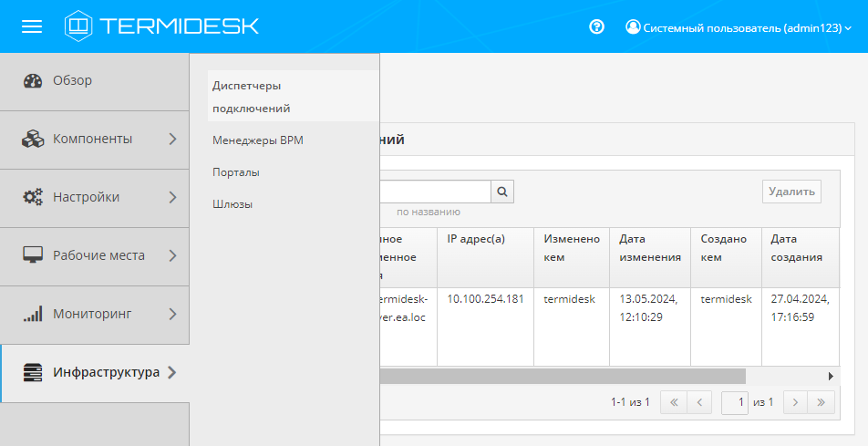Image resolution: width=868 pixels, height=446 pixels.
Task: Open the Порталы submenu item
Action: coord(236,172)
